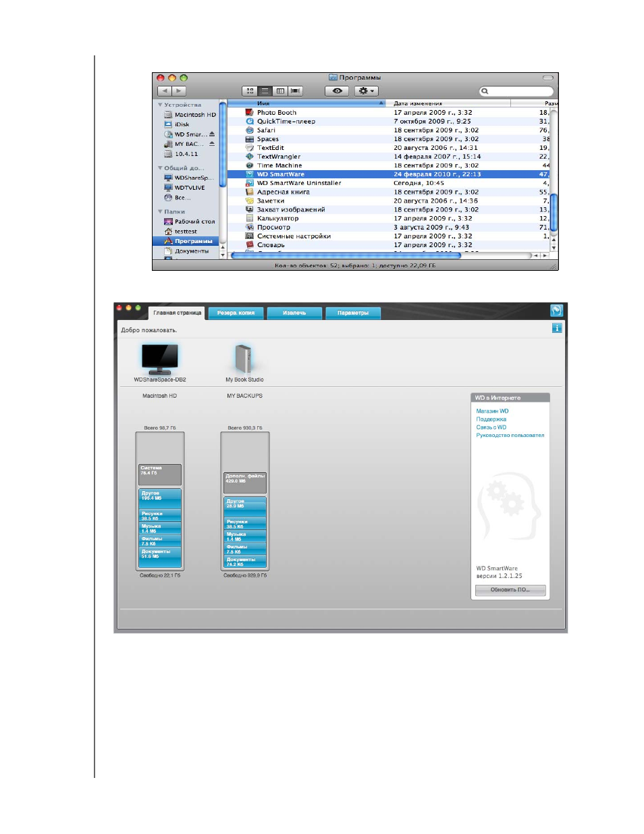
Task: Click the Finder forward arrow button
Action: click(179, 90)
